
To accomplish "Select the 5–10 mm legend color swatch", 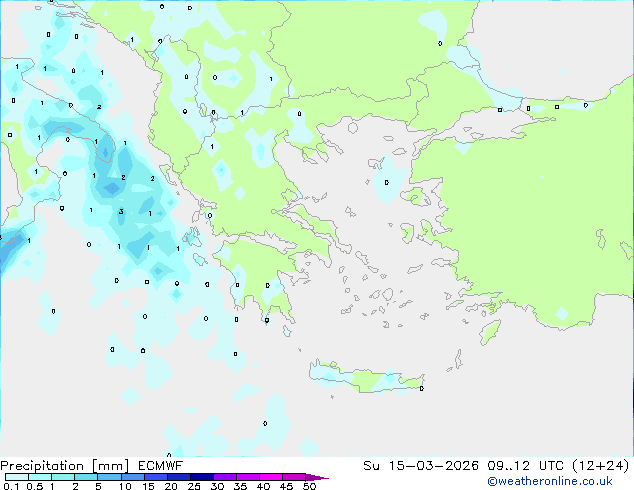I will (109, 477).
